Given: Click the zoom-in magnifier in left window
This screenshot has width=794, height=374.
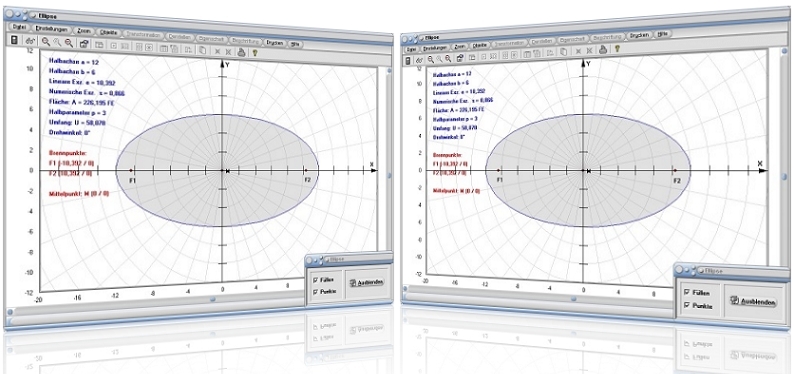Looking at the screenshot, I should coord(46,41).
